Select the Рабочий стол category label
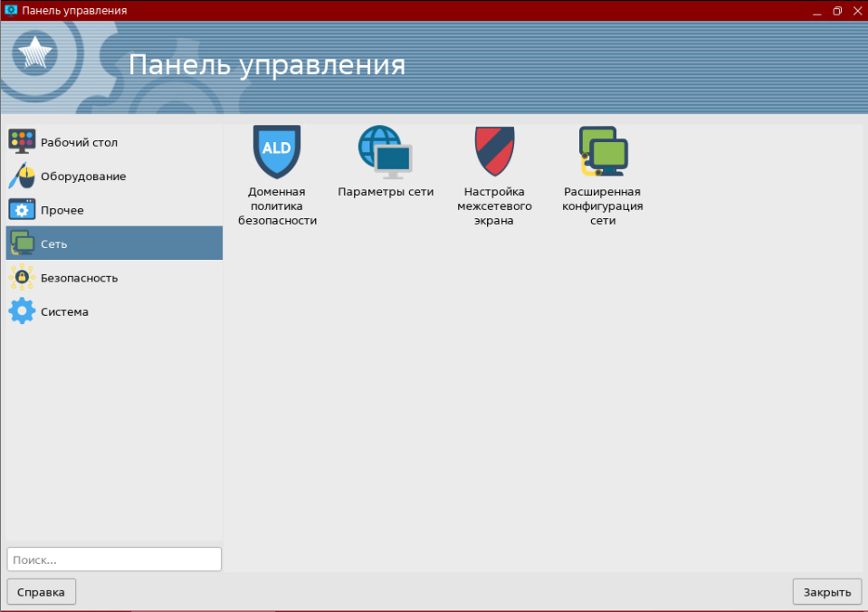This screenshot has width=868, height=612. click(x=79, y=142)
